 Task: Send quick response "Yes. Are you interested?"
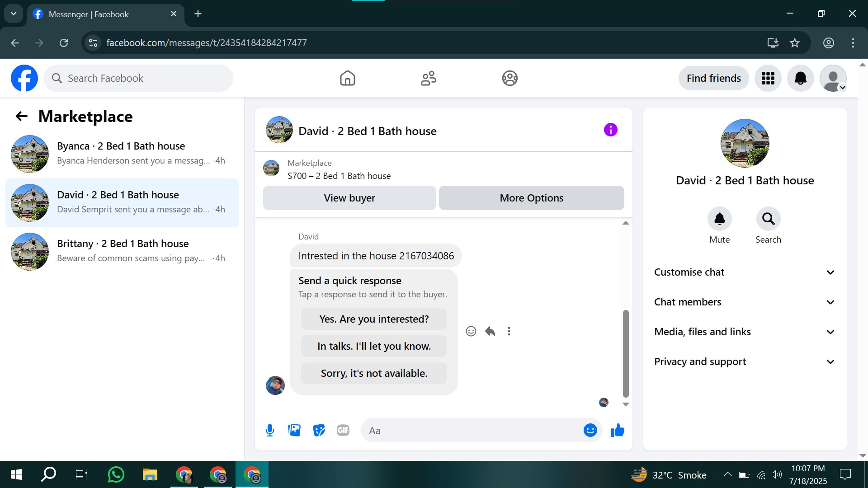tap(374, 319)
